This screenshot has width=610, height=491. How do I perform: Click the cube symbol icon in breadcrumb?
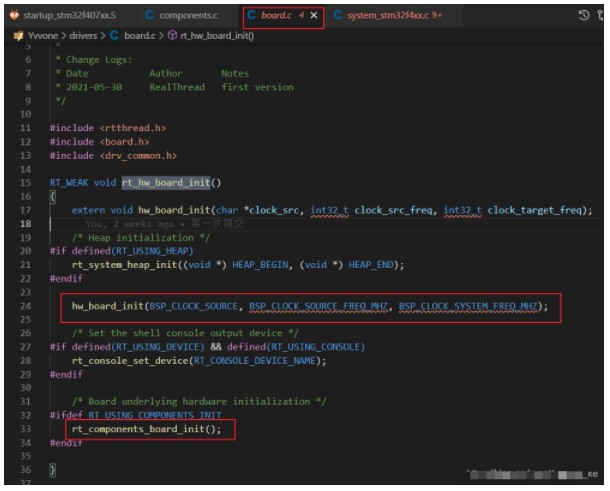[172, 35]
